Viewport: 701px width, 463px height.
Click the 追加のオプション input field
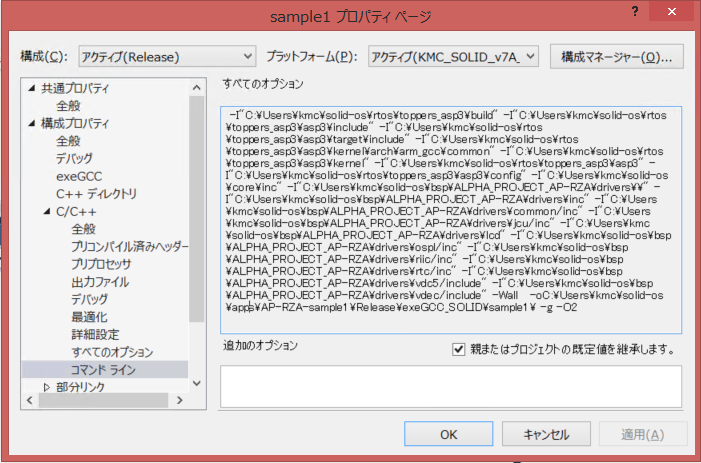tap(450, 385)
